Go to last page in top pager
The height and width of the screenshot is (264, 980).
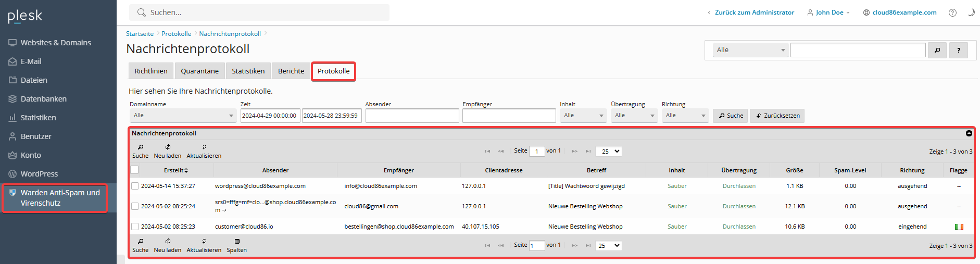(588, 151)
